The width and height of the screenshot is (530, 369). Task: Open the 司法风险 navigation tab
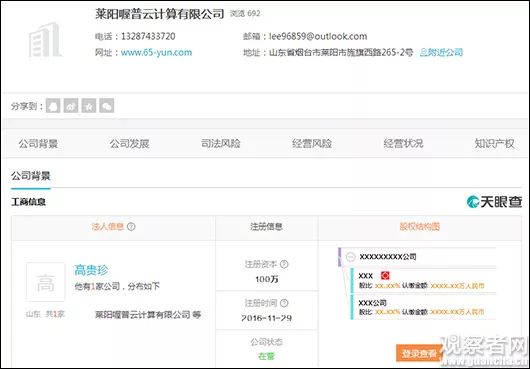coord(221,144)
